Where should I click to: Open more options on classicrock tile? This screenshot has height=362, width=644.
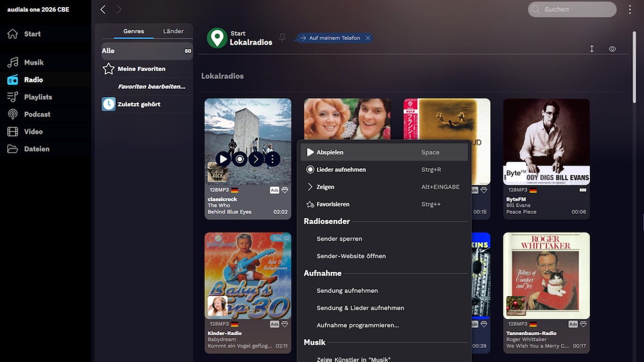coord(272,159)
